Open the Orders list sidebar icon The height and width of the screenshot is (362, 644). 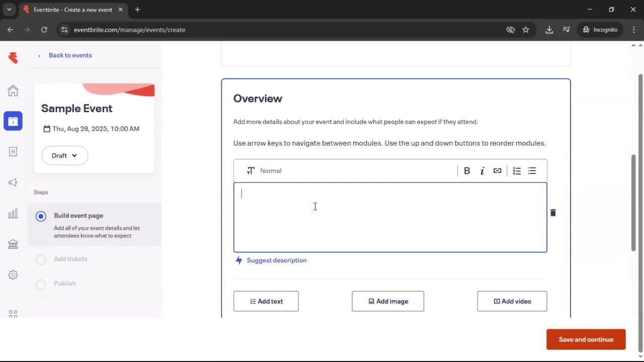(13, 152)
